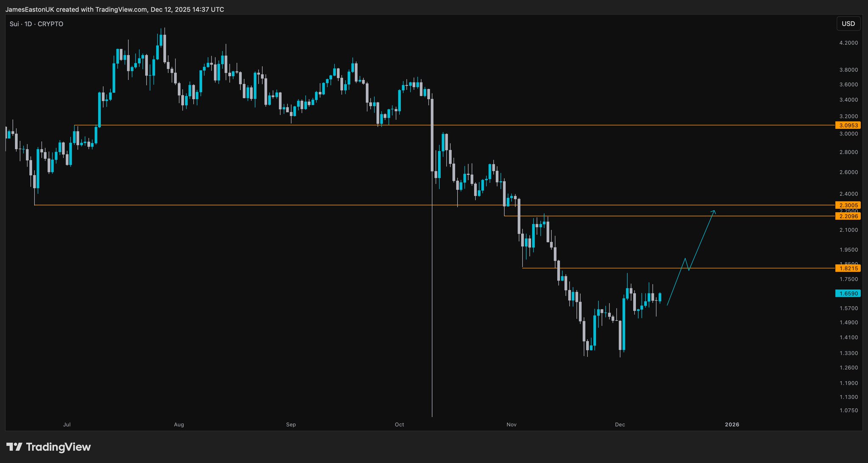Click the Aug label on time axis
Viewport: 868px width, 463px height.
click(x=179, y=424)
